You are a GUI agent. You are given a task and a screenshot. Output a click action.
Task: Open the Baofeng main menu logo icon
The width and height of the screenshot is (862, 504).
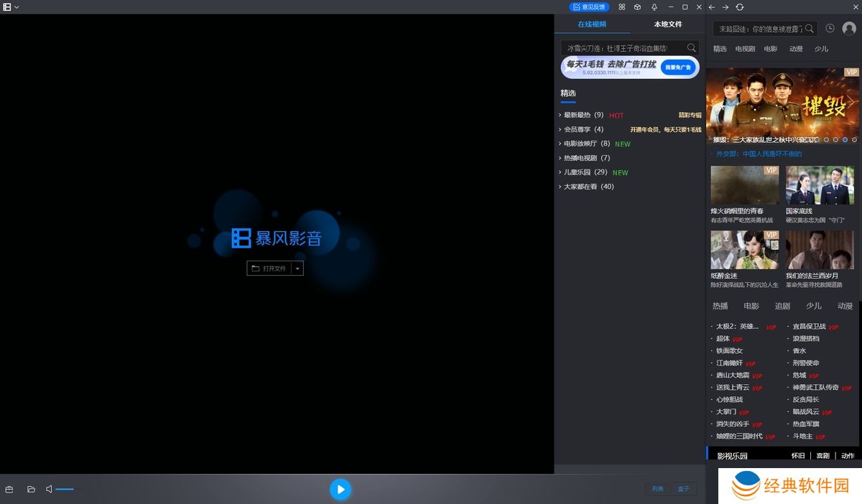point(7,6)
